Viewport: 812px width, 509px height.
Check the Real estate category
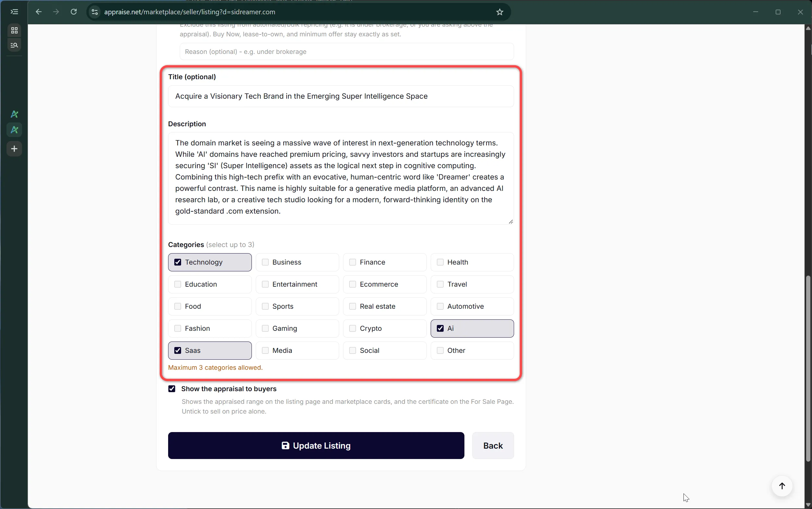[352, 306]
